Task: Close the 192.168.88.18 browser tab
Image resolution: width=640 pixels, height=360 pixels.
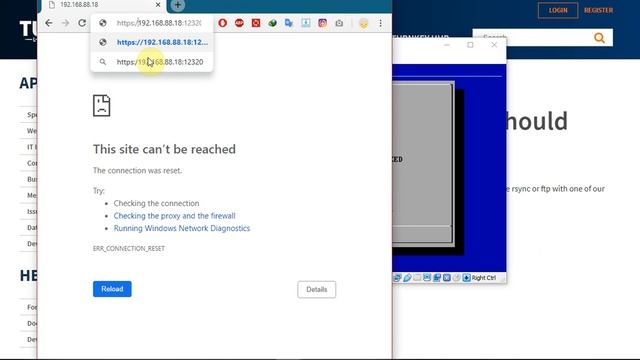Action: [x=158, y=5]
